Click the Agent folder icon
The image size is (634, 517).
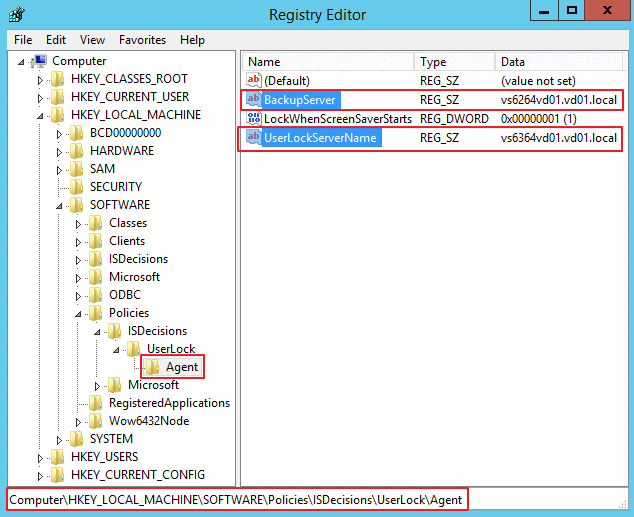click(x=152, y=367)
